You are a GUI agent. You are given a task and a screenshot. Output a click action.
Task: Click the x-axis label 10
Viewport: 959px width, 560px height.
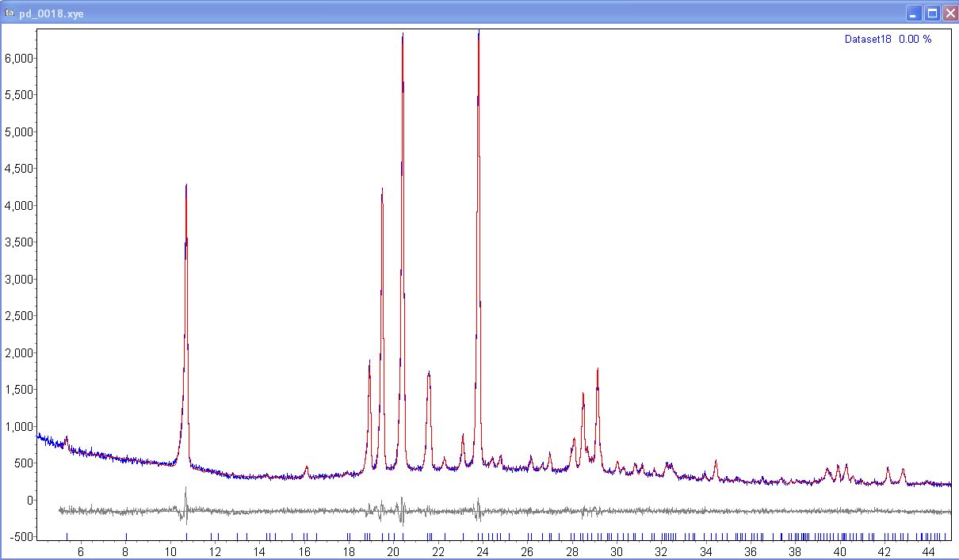click(170, 550)
